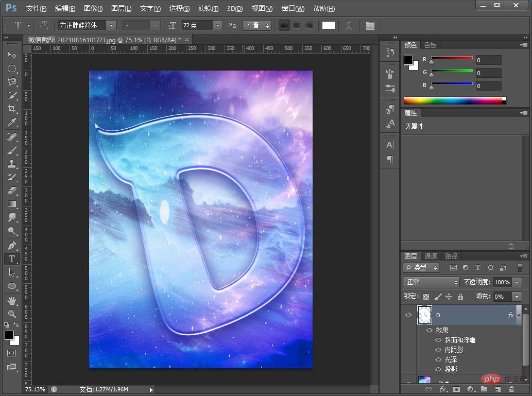Hide the 投影 effect

[438, 369]
